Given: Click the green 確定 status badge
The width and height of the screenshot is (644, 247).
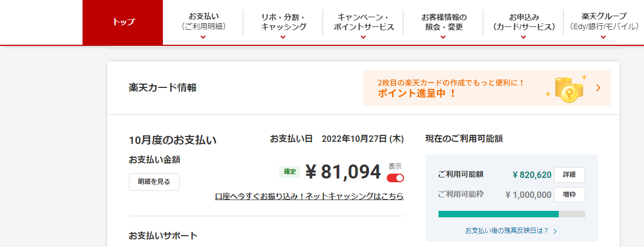Looking at the screenshot, I should pyautogui.click(x=290, y=171).
